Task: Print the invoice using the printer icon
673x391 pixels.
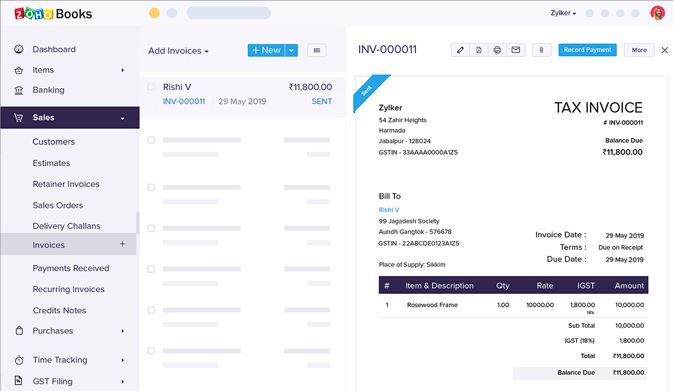Action: [x=497, y=50]
